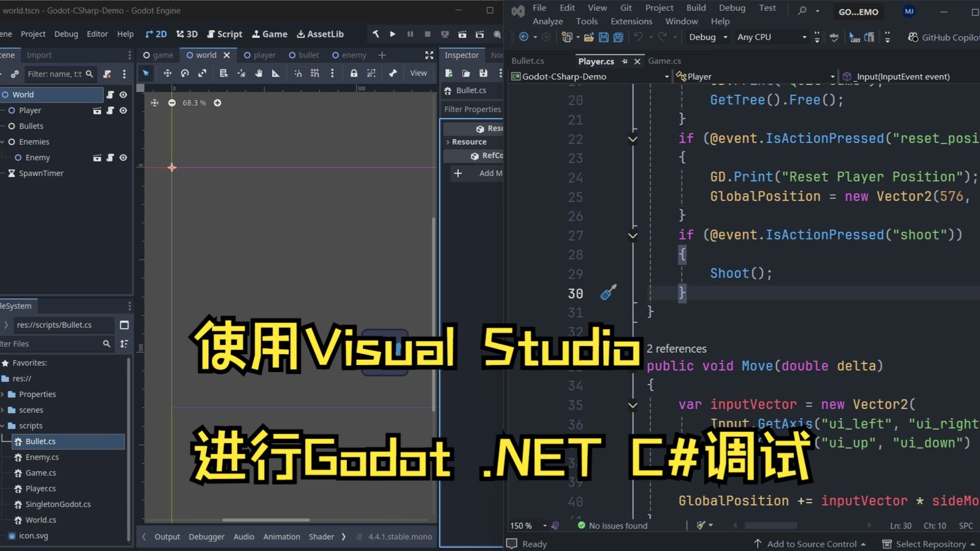
Task: Open the Import dock tab
Action: point(39,55)
